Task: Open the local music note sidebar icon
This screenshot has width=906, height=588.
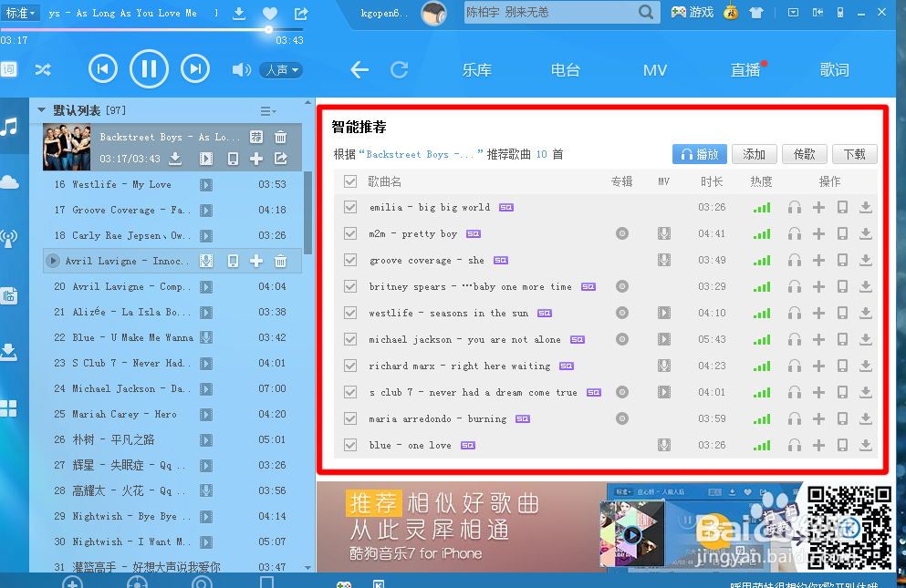Action: point(9,127)
